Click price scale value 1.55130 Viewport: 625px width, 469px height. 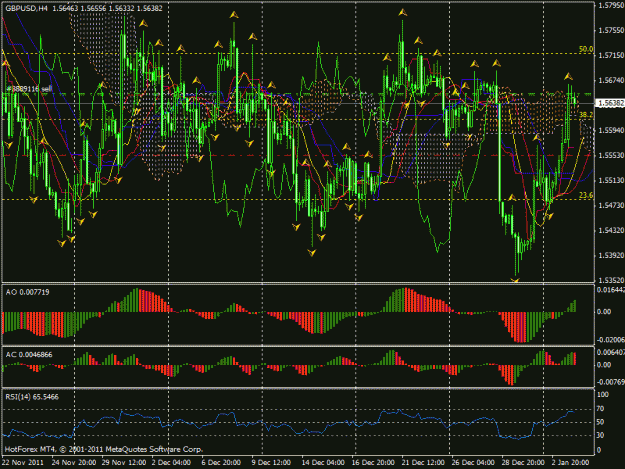click(x=611, y=181)
